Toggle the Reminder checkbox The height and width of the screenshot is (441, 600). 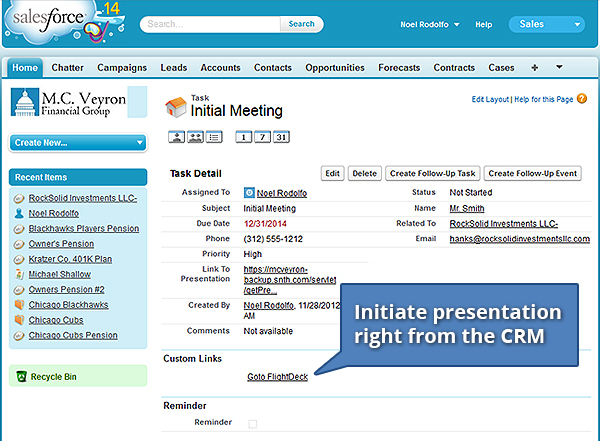coord(253,423)
